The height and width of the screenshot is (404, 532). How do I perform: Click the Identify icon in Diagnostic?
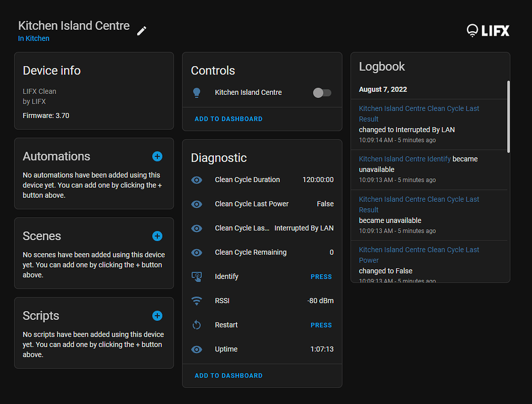click(x=197, y=276)
